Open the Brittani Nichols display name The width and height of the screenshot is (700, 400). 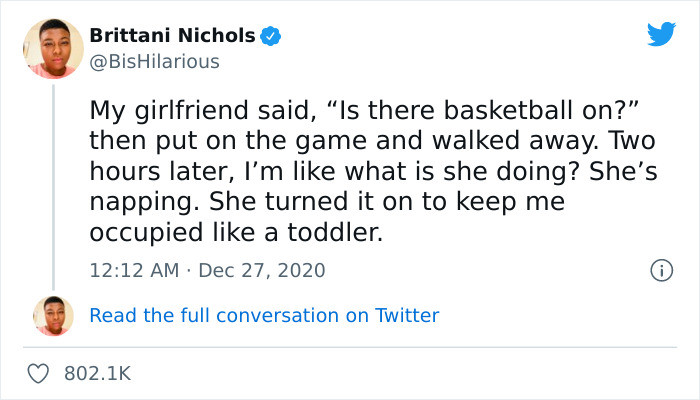click(172, 36)
